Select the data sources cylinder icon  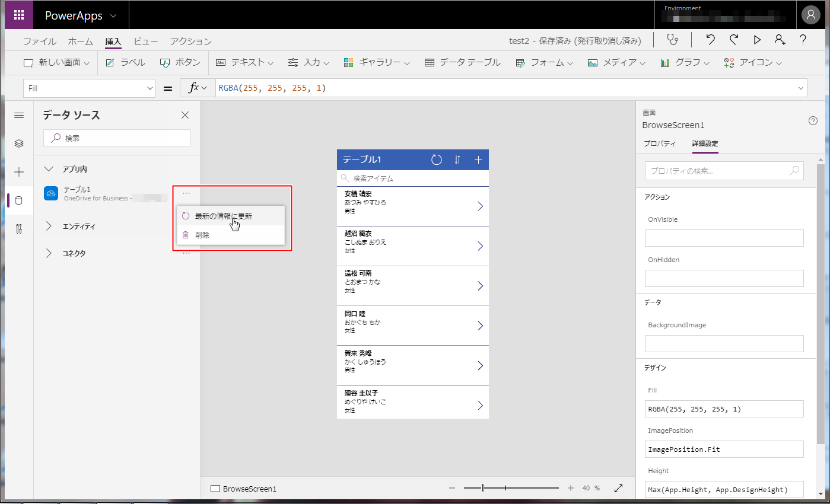tap(19, 200)
